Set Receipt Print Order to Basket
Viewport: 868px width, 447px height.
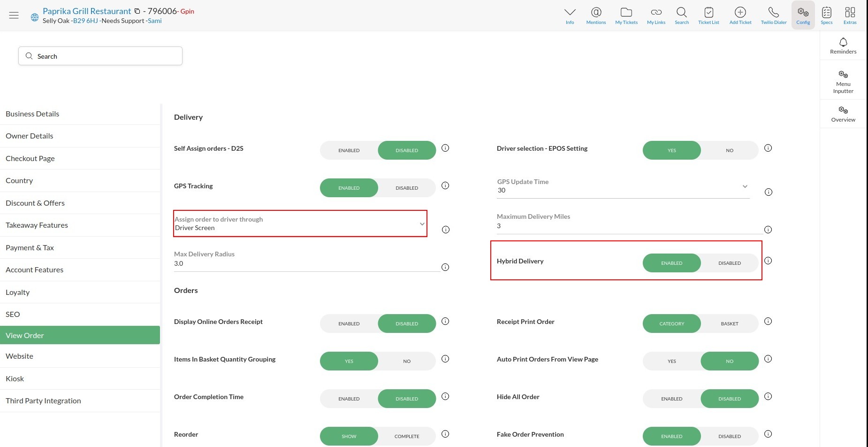point(730,324)
